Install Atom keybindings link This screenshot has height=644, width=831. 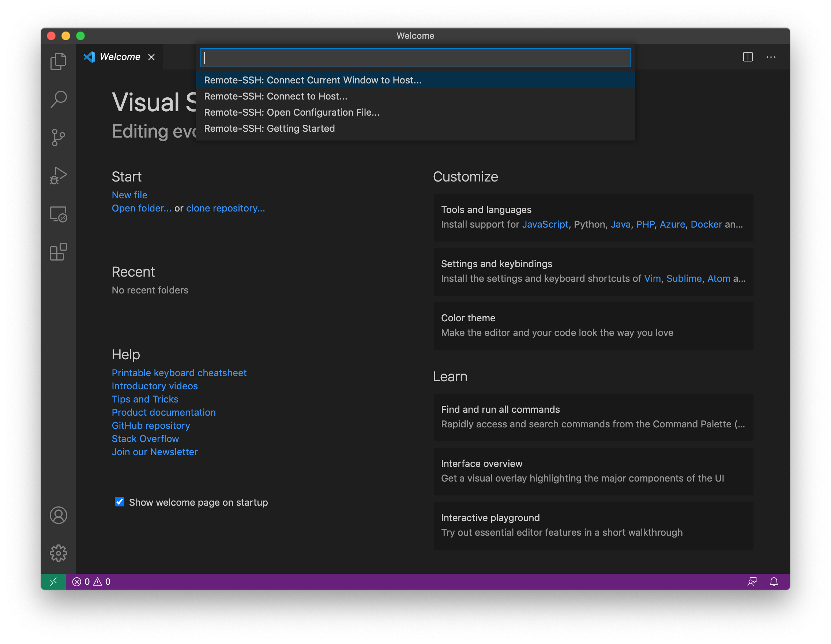(x=718, y=278)
